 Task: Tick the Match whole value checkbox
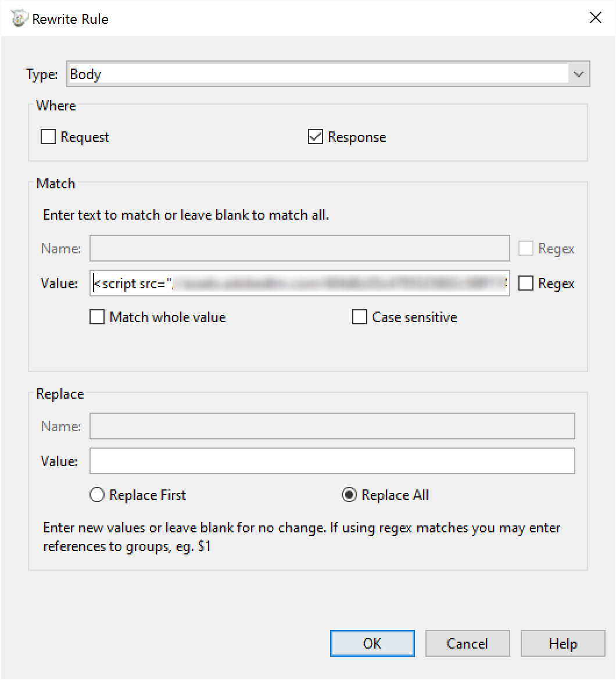97,317
